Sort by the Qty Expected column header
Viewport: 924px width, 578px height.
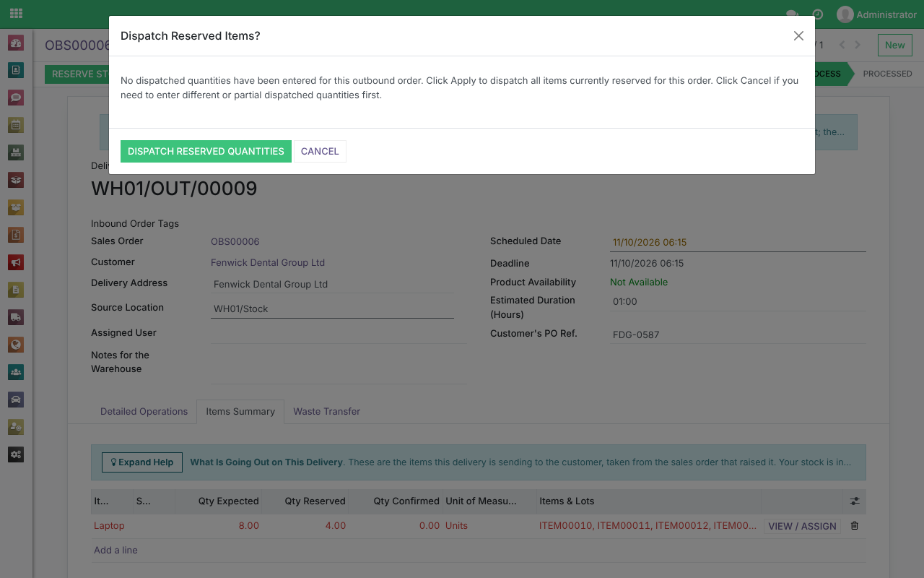pos(219,501)
